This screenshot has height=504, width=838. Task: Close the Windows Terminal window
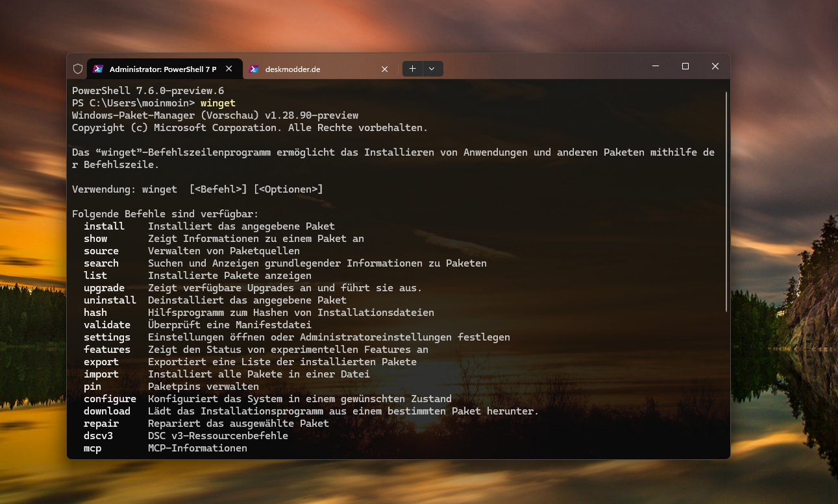pyautogui.click(x=715, y=66)
